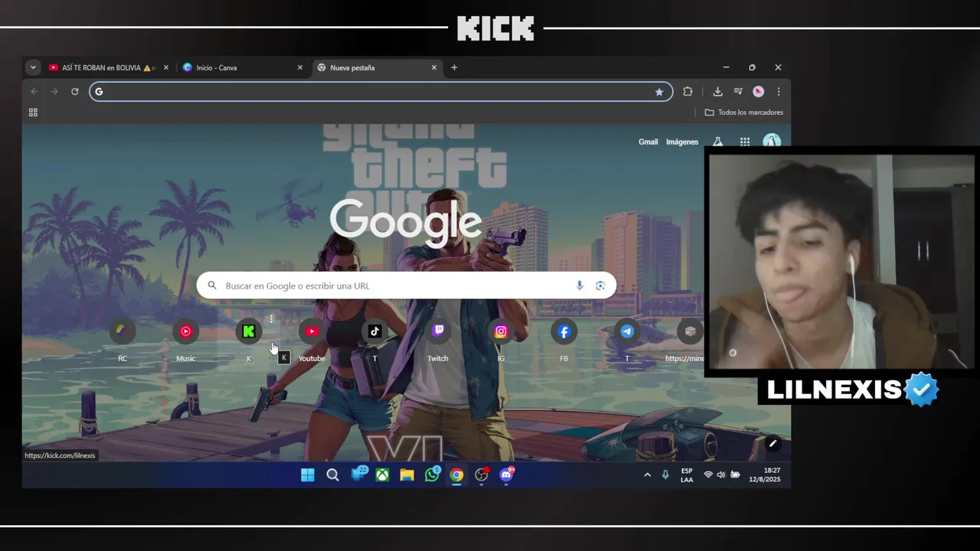
Task: Select the Nueva pestaña tab
Action: (377, 67)
